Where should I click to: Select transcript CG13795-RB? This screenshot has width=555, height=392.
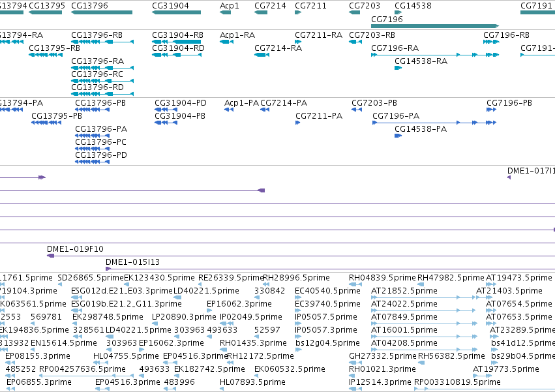point(45,55)
